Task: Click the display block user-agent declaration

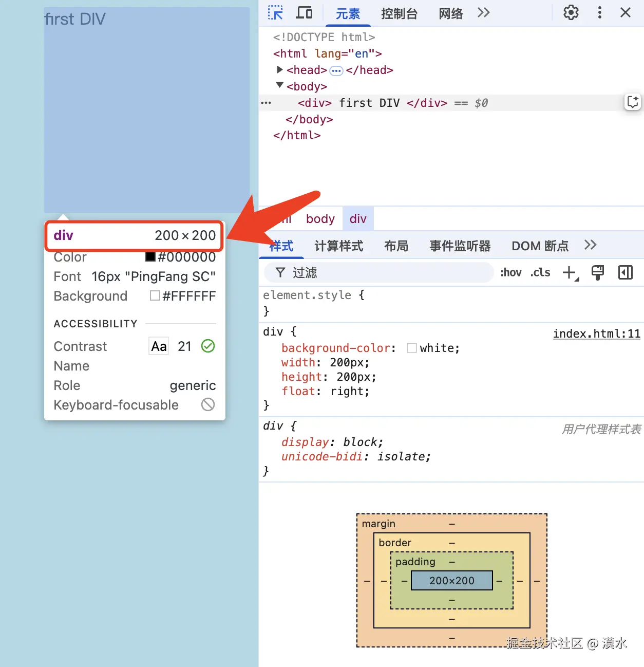Action: [x=332, y=442]
